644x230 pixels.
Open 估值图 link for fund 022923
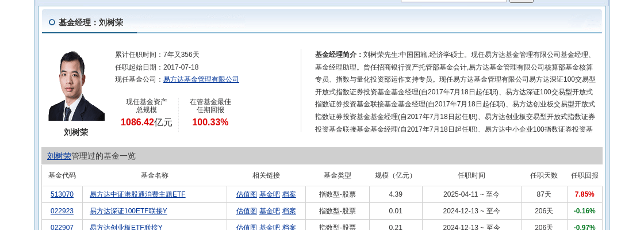point(247,211)
